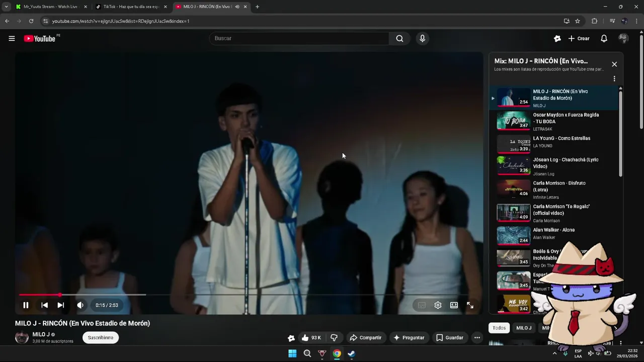Start voice search with the microphone icon
This screenshot has height=362, width=644.
click(422, 38)
